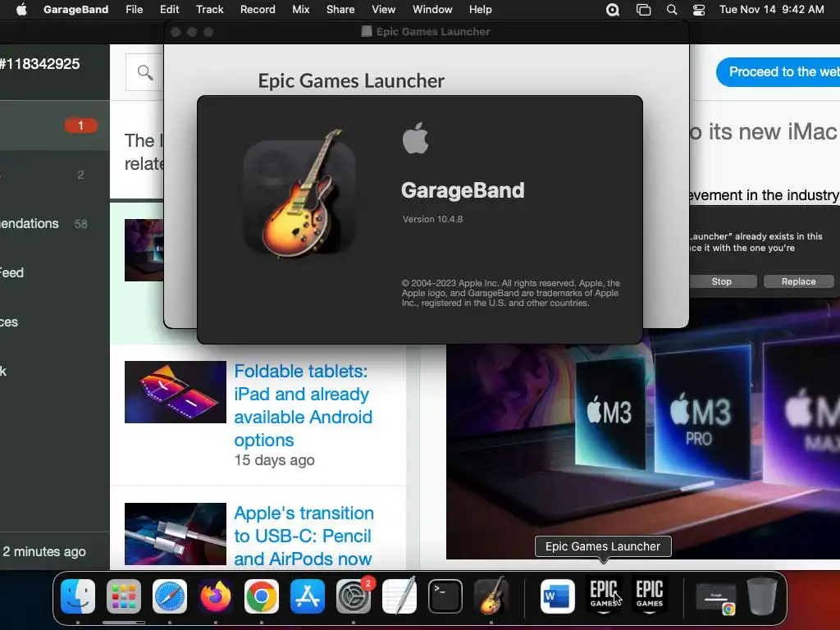This screenshot has height=630, width=840.
Task: Open the Edit menu
Action: tap(169, 10)
